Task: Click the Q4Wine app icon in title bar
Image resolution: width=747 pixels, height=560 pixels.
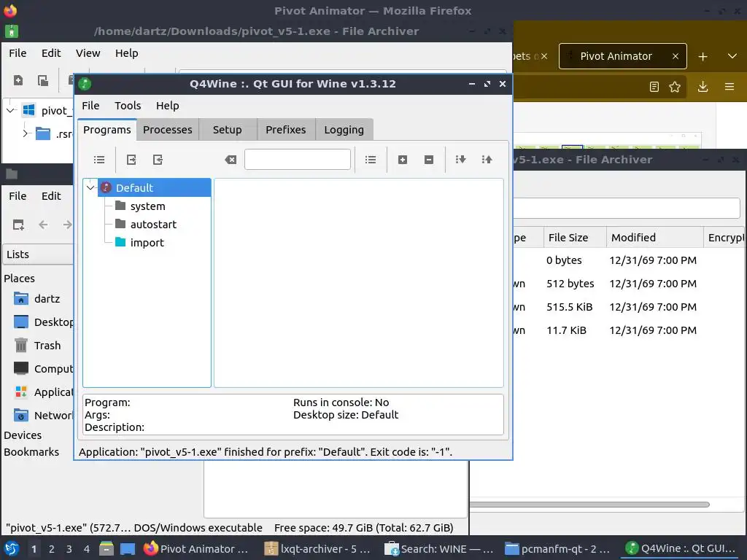Action: pyautogui.click(x=85, y=84)
